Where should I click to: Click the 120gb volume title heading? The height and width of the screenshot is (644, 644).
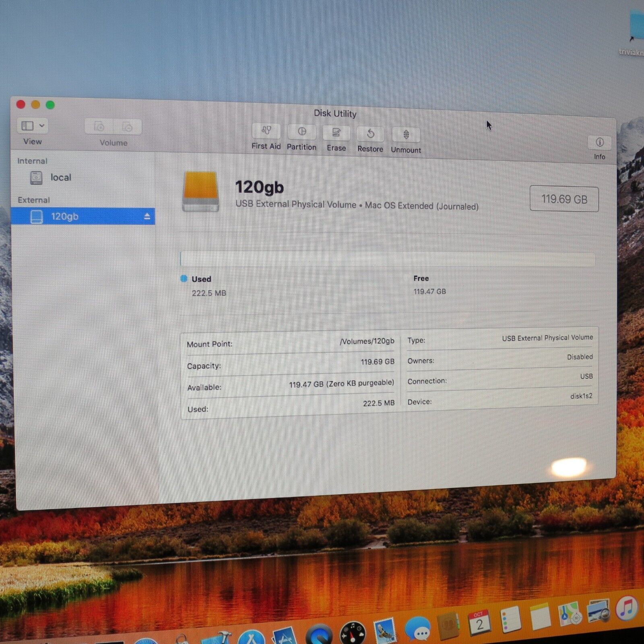point(259,187)
